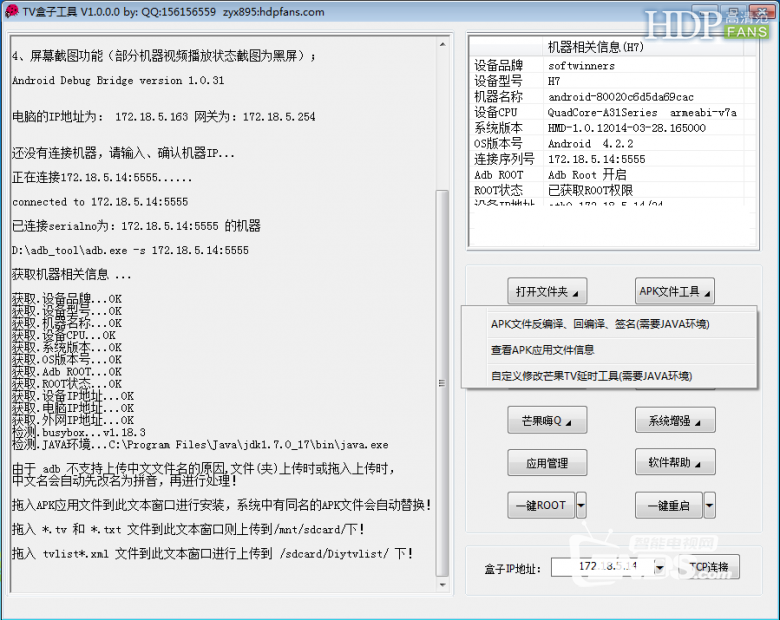780x620 pixels.
Task: Click the log line 检测.busybox...v1.18.3
Action: tap(79, 432)
